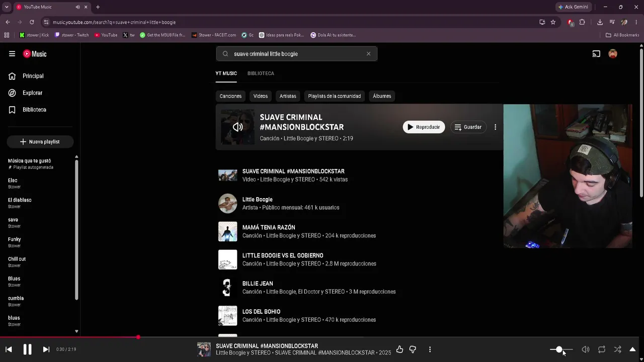Filter results by Playlists de la comunidad

pyautogui.click(x=335, y=96)
